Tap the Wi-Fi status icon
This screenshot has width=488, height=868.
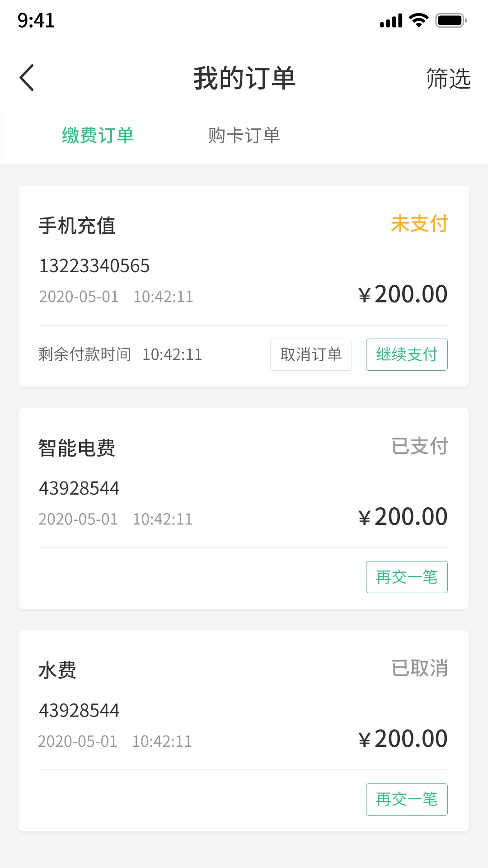[x=418, y=20]
